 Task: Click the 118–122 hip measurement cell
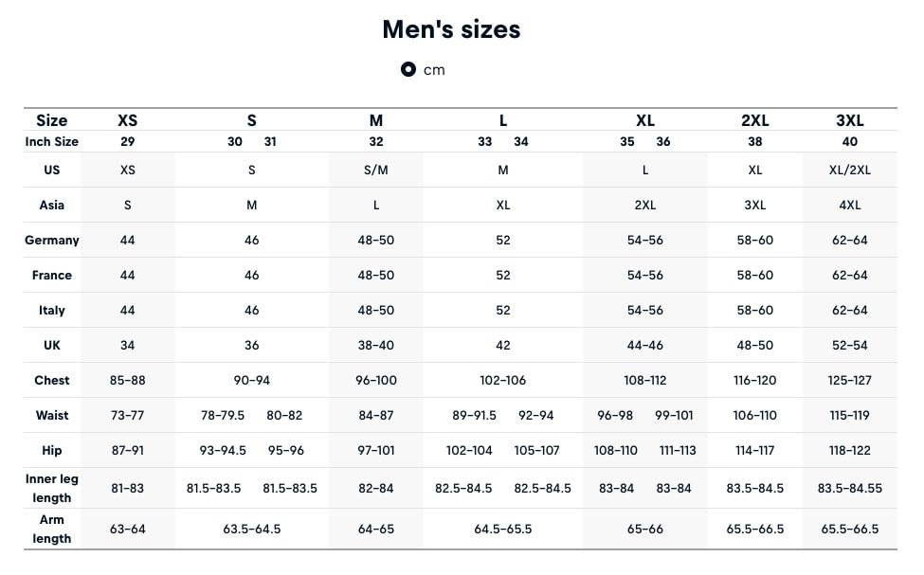pos(850,450)
